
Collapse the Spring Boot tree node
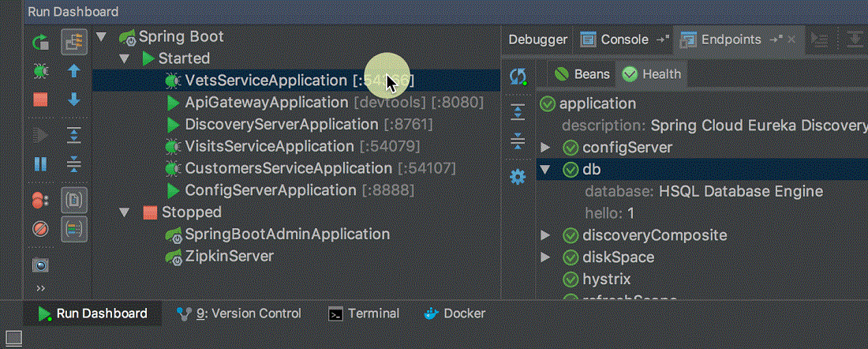(x=101, y=37)
